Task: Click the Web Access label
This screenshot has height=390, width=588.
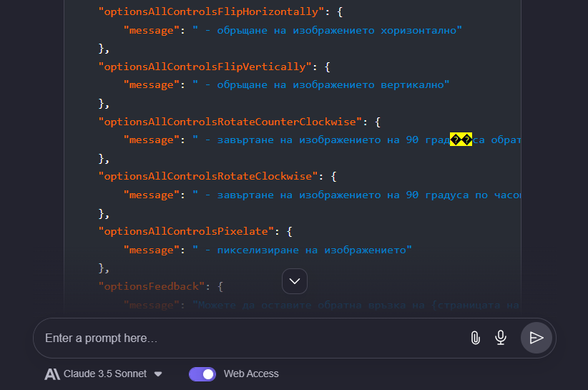Action: coord(251,374)
